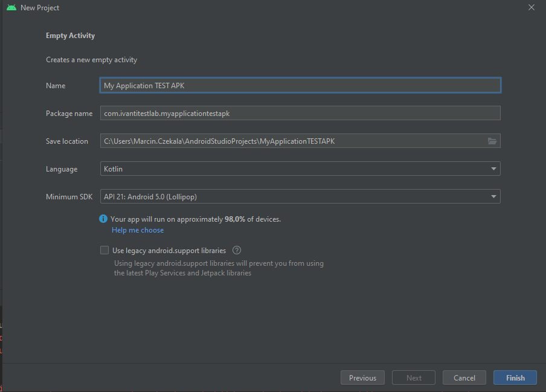546x392 pixels.
Task: Click the folder browse icon beside Save location
Action: [x=493, y=141]
